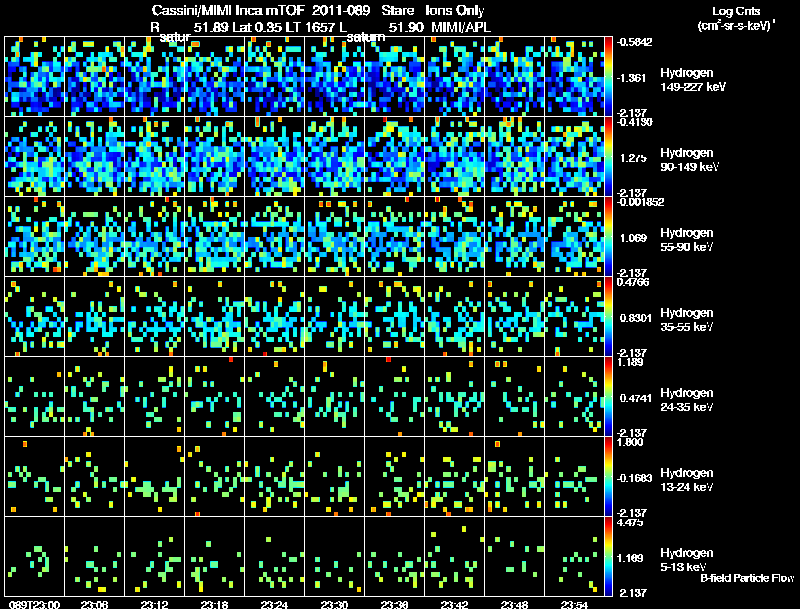Click the 'Log Cnts' colorbar heading

736,11
